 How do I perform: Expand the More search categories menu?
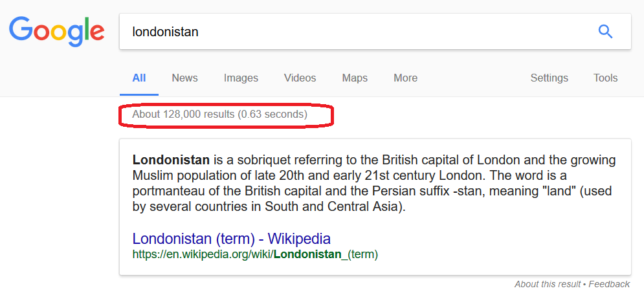coord(405,78)
